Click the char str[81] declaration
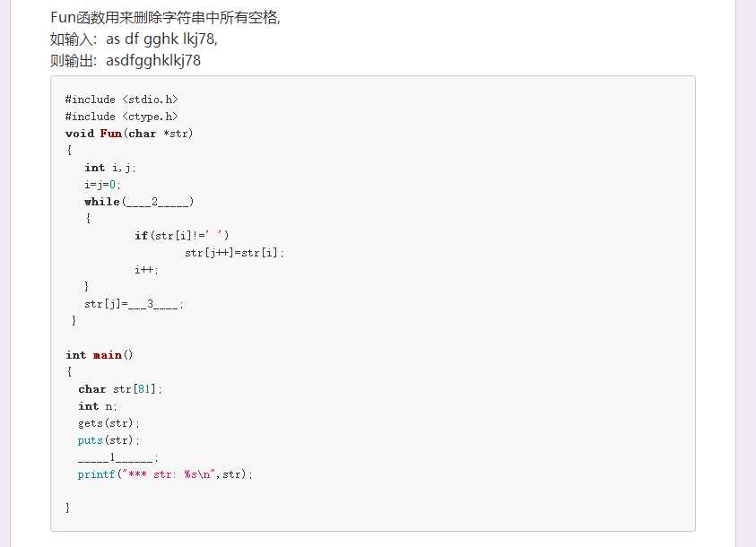This screenshot has width=756, height=547. tap(120, 389)
